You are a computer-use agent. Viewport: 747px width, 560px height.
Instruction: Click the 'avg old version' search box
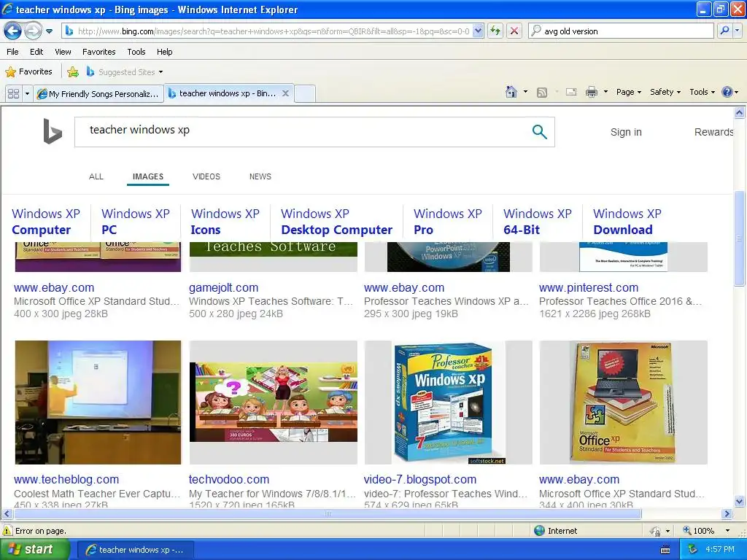point(622,31)
